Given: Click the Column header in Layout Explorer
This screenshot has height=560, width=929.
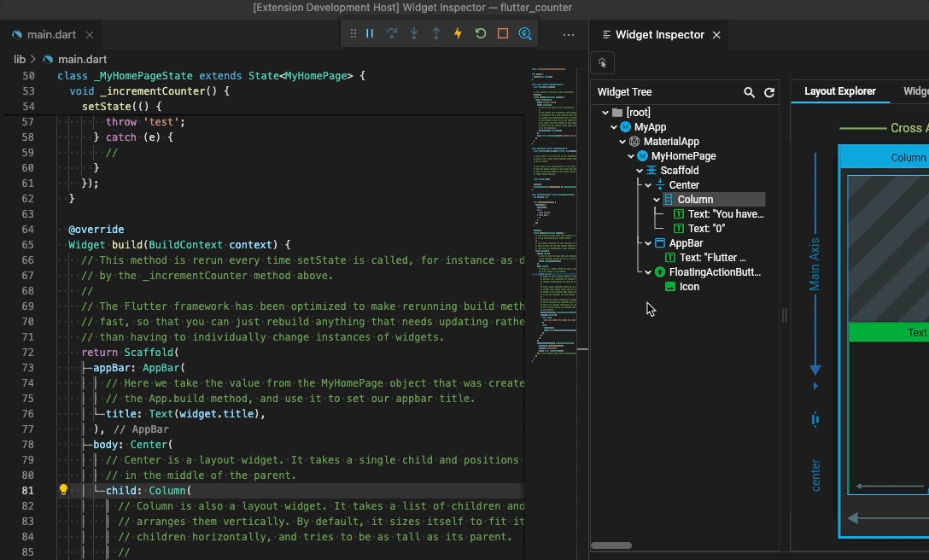Looking at the screenshot, I should [909, 158].
